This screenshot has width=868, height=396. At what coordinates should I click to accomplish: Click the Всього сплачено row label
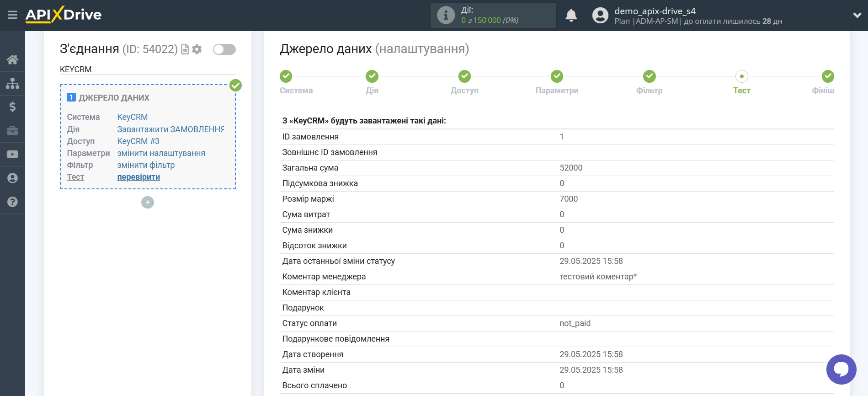click(x=314, y=385)
